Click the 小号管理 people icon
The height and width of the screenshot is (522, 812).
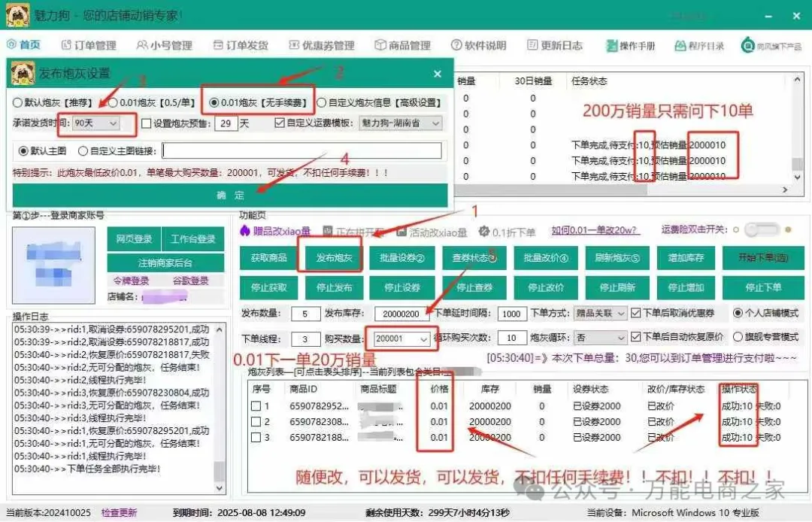142,45
